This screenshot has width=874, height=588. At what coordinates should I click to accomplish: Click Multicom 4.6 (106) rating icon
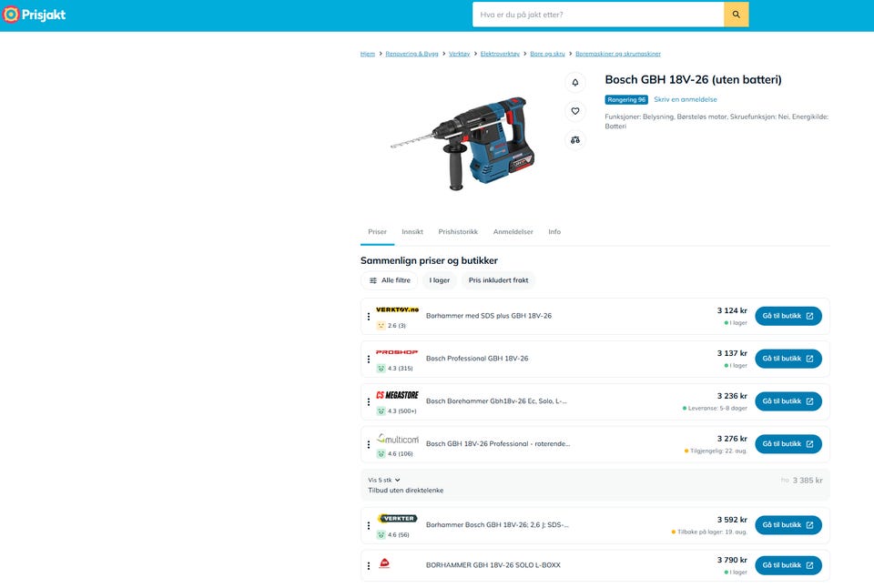coord(381,453)
